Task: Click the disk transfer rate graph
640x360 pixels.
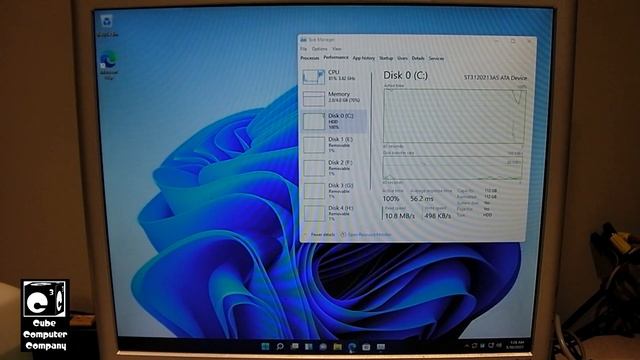Action: click(453, 168)
